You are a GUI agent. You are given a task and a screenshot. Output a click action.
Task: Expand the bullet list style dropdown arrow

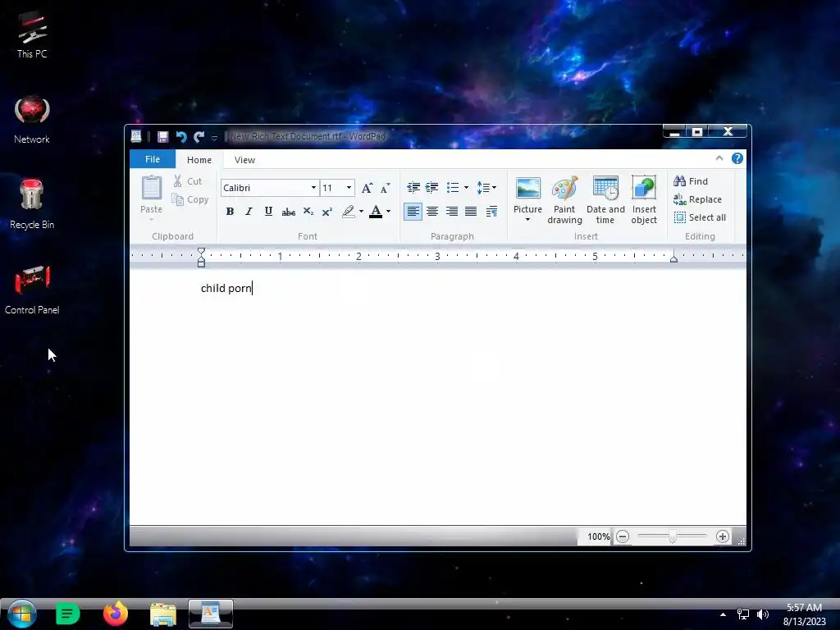coord(466,188)
